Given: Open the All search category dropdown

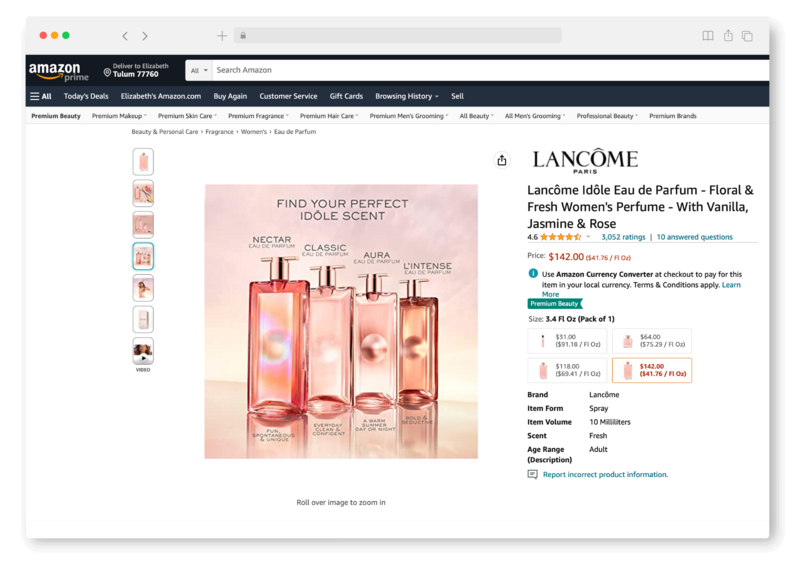Looking at the screenshot, I should pos(199,70).
